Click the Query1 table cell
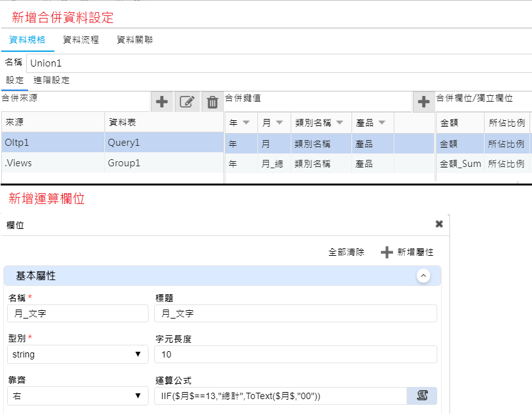This screenshot has width=532, height=417. [x=164, y=143]
